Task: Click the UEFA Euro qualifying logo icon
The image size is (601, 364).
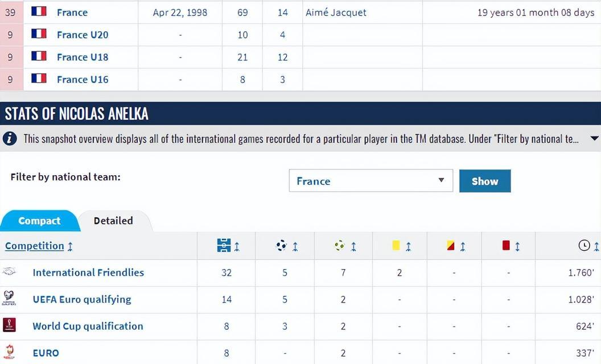Action: (9, 297)
